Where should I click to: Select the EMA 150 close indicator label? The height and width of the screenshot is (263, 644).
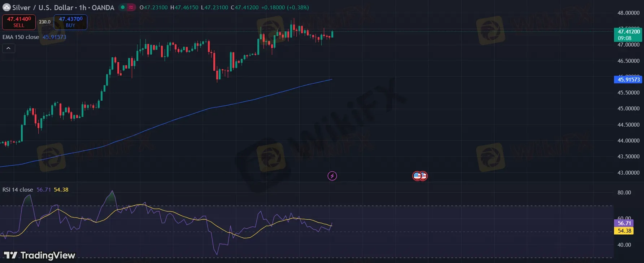(21, 37)
